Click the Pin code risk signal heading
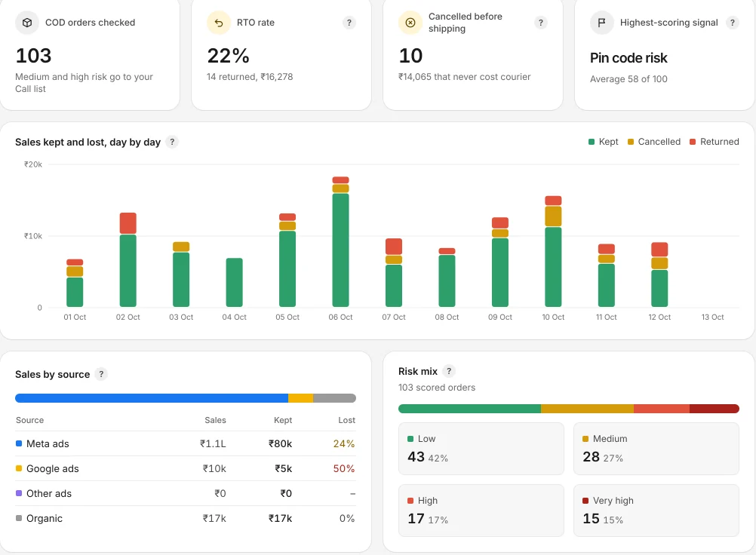Viewport: 756px width, 555px height. [x=628, y=58]
